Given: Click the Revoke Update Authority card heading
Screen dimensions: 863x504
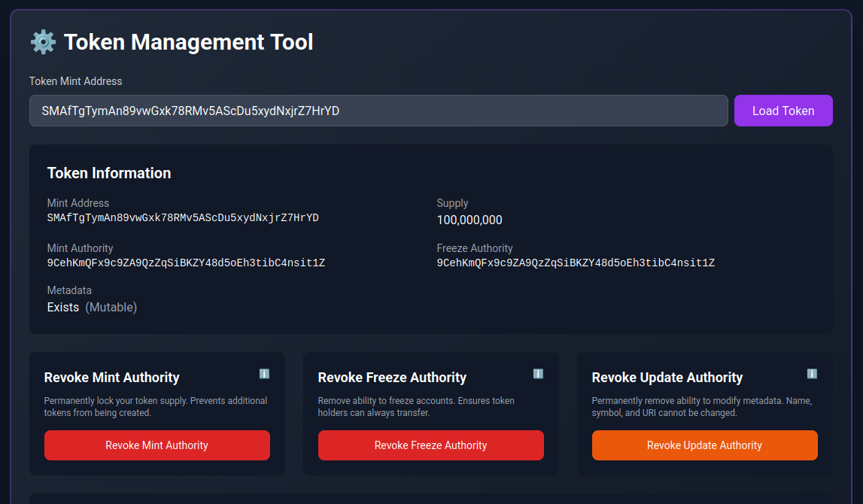Looking at the screenshot, I should 667,378.
